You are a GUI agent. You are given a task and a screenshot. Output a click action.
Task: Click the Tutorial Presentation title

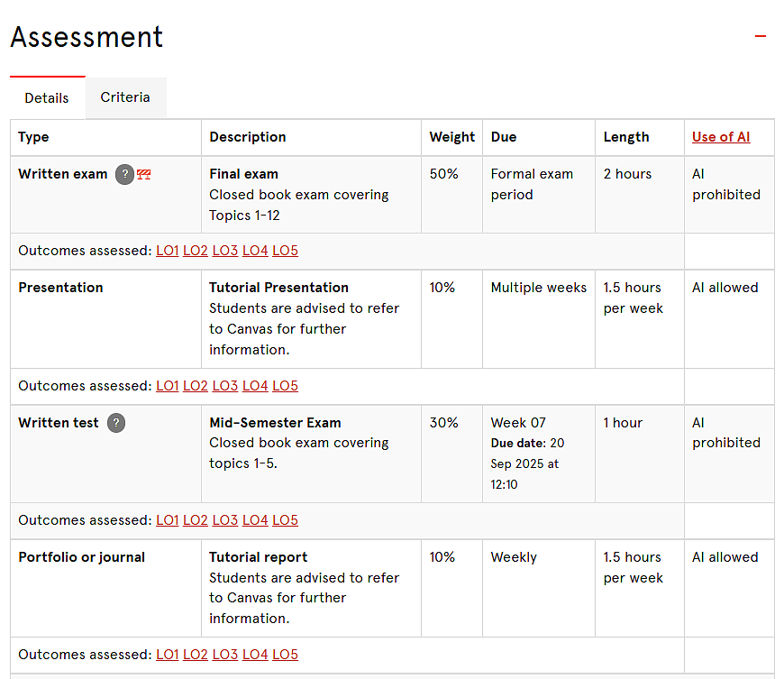pos(278,288)
